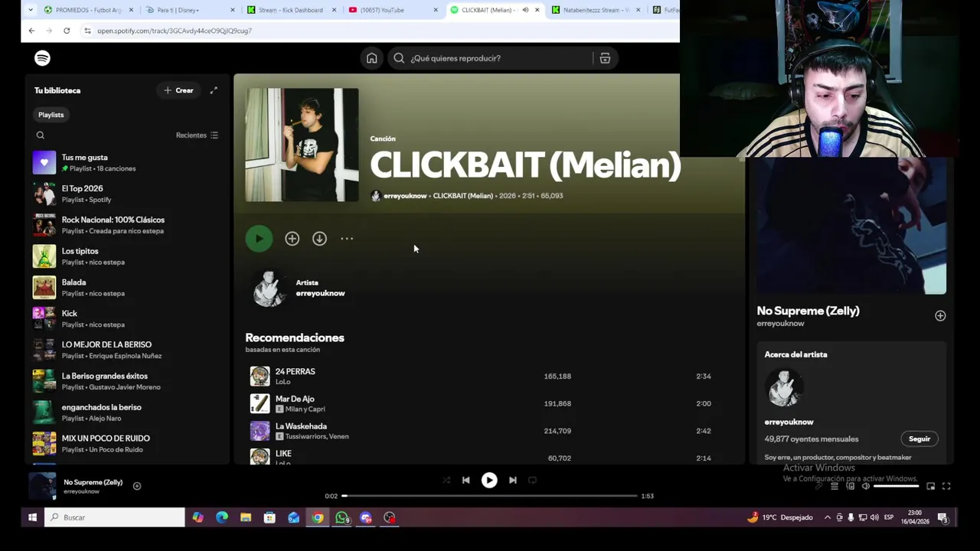Click the bottom player's play button
The image size is (980, 551).
click(x=489, y=481)
